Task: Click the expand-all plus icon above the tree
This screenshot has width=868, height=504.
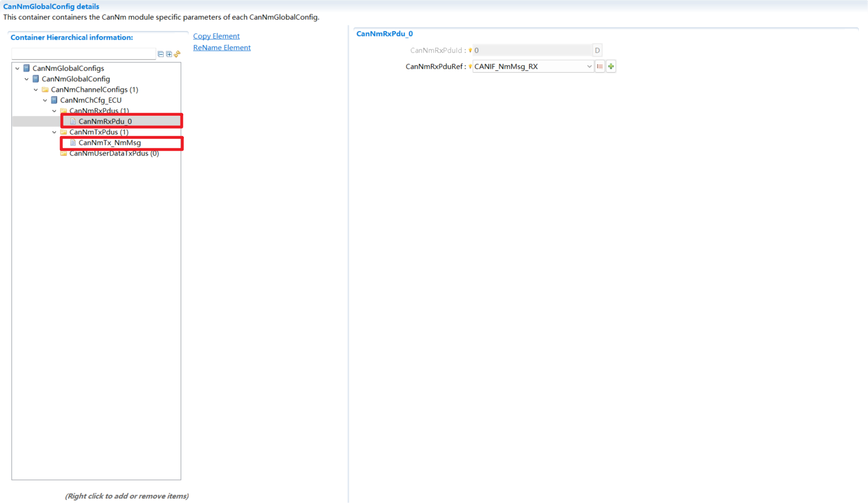Action: (168, 54)
